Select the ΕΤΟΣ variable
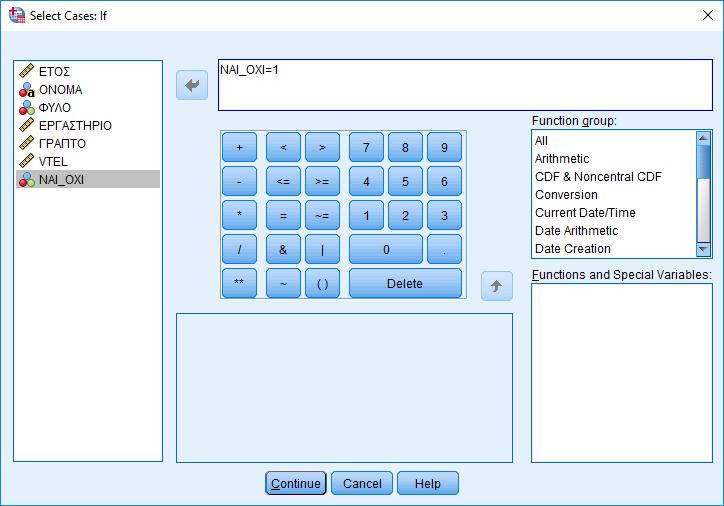 tap(88, 71)
